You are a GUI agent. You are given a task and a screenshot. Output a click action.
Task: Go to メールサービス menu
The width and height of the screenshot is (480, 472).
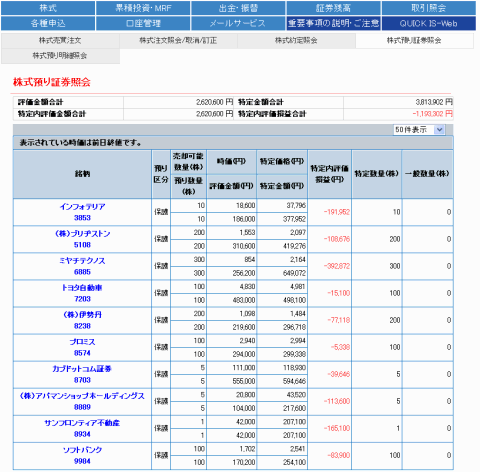[238, 23]
